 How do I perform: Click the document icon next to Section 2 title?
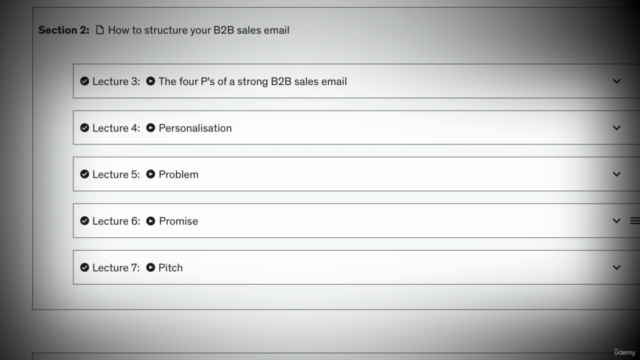(100, 30)
